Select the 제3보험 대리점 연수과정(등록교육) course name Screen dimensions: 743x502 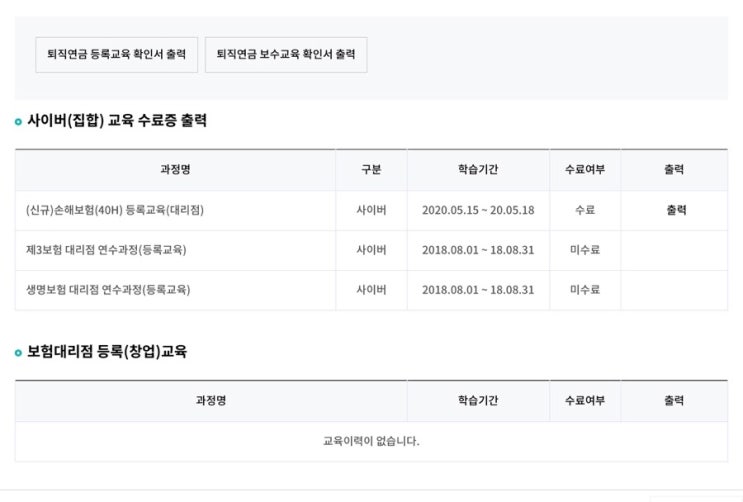[x=106, y=250]
